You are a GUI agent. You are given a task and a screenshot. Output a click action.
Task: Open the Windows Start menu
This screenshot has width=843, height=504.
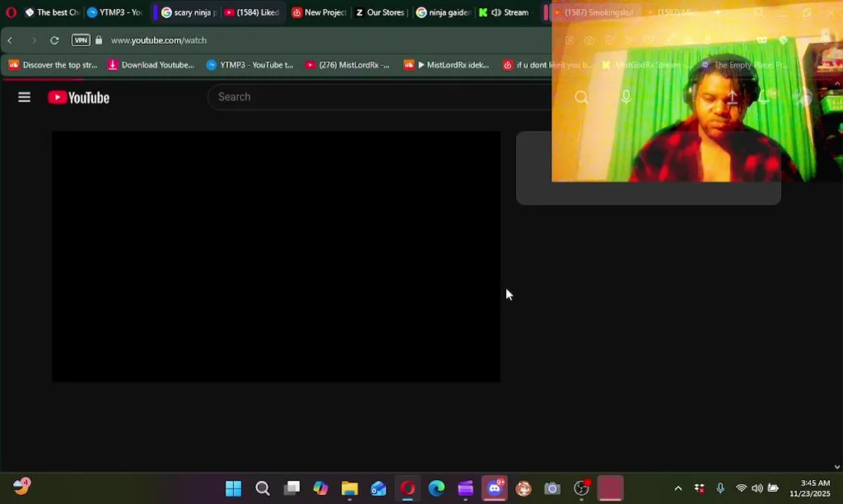click(233, 489)
